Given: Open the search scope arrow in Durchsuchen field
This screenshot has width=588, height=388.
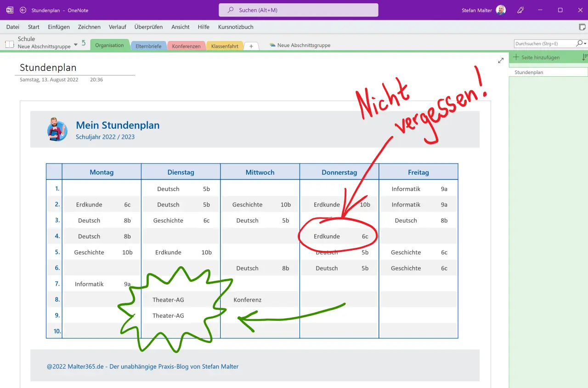Looking at the screenshot, I should pyautogui.click(x=584, y=43).
